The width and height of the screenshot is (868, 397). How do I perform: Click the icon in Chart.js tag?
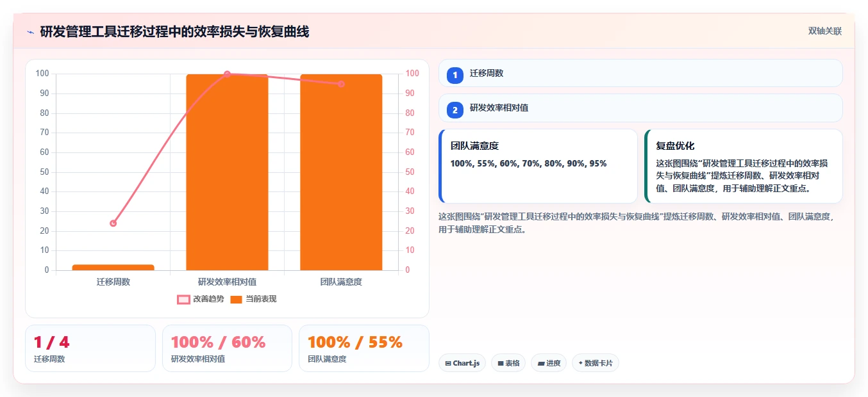tap(448, 363)
